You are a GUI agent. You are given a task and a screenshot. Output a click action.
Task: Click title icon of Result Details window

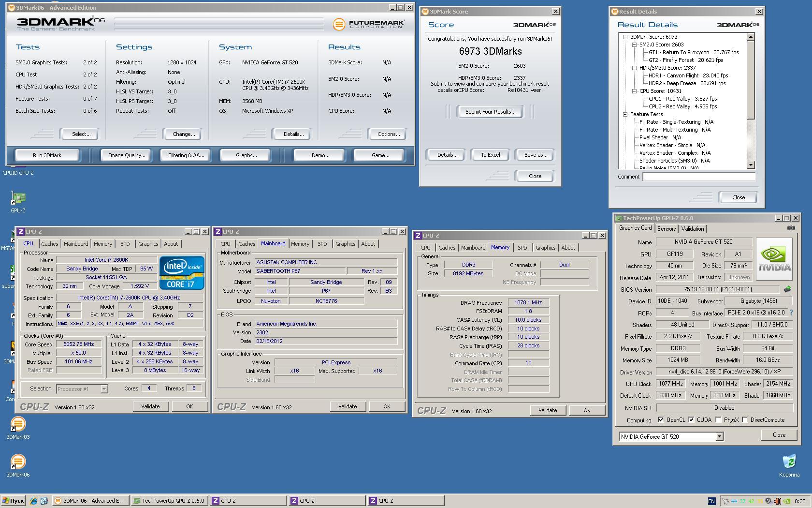[614, 12]
